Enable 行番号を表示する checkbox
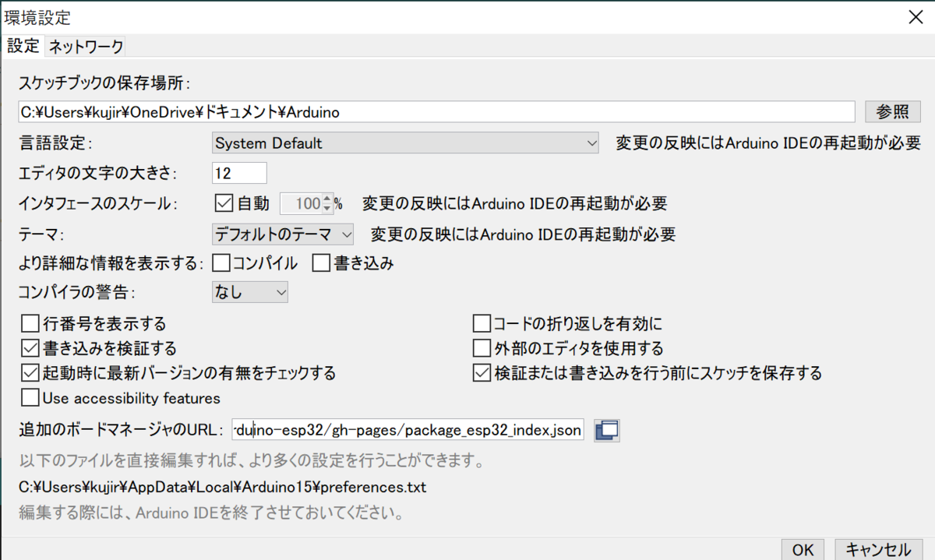935x560 pixels. (30, 322)
